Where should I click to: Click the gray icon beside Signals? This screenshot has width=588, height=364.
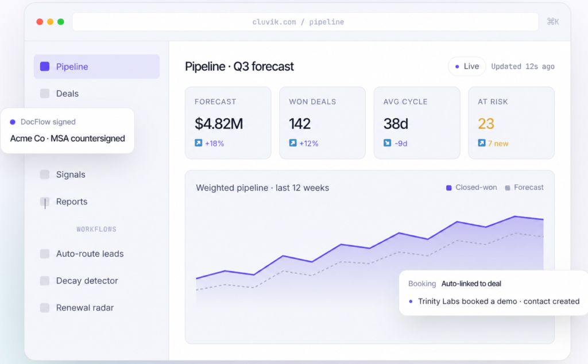coord(45,175)
